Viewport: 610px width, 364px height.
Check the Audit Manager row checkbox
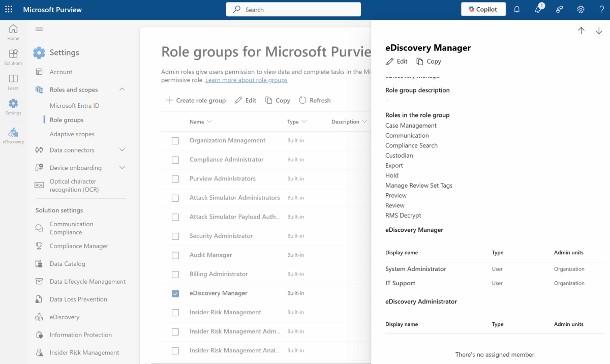(x=175, y=255)
